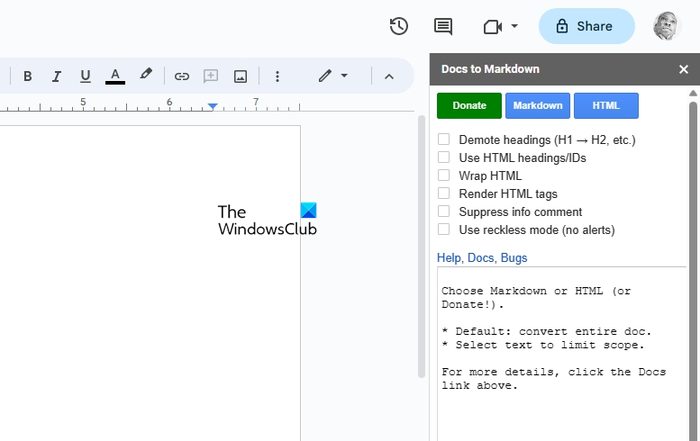
Task: Convert document with Markdown button
Action: [x=538, y=106]
